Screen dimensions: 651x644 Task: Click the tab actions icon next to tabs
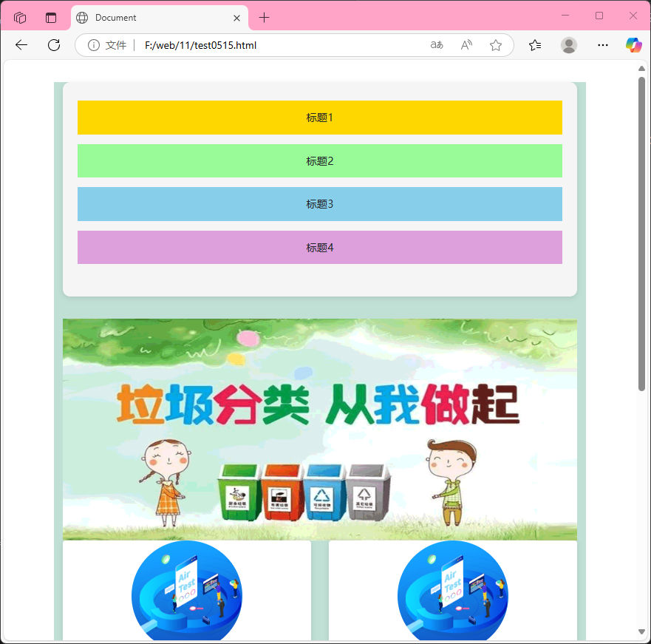50,16
